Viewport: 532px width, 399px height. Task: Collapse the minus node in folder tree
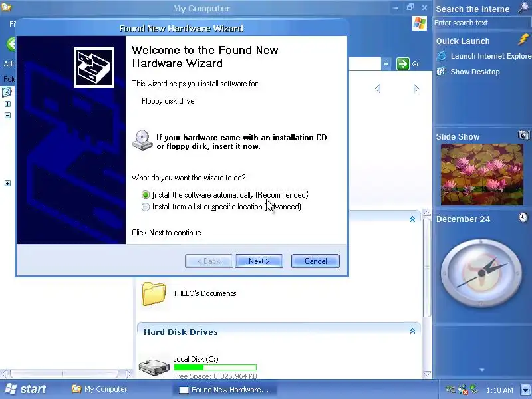tap(7, 115)
